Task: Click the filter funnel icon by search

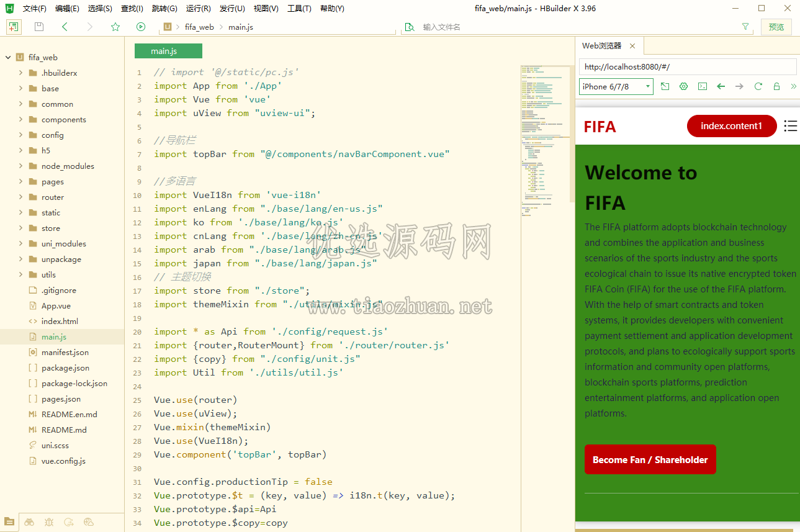Action: point(745,27)
